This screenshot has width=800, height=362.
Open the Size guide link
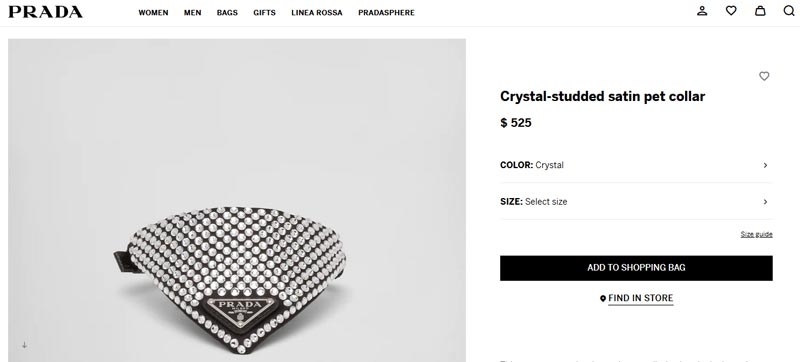click(757, 235)
